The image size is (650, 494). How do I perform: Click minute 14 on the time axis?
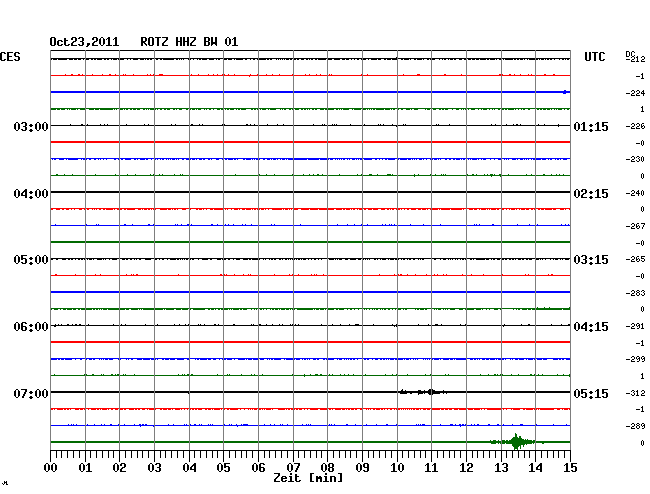[x=535, y=468]
